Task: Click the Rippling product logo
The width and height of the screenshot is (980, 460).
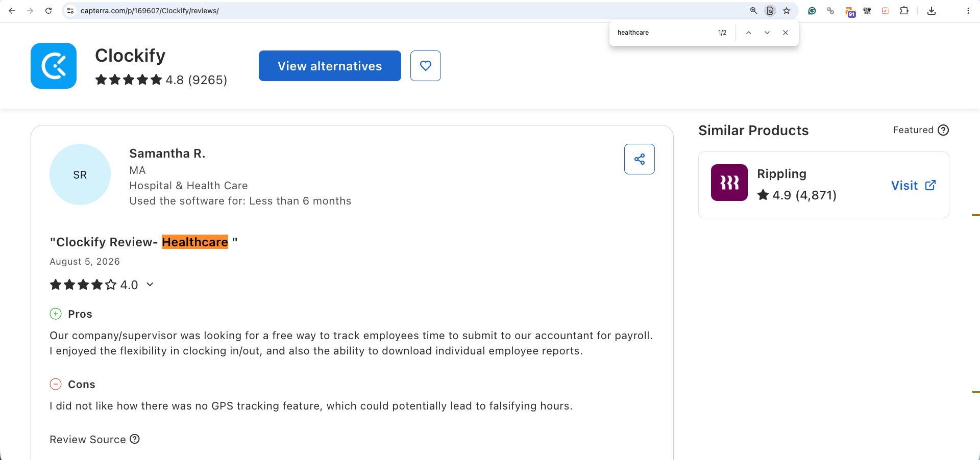Action: (729, 183)
